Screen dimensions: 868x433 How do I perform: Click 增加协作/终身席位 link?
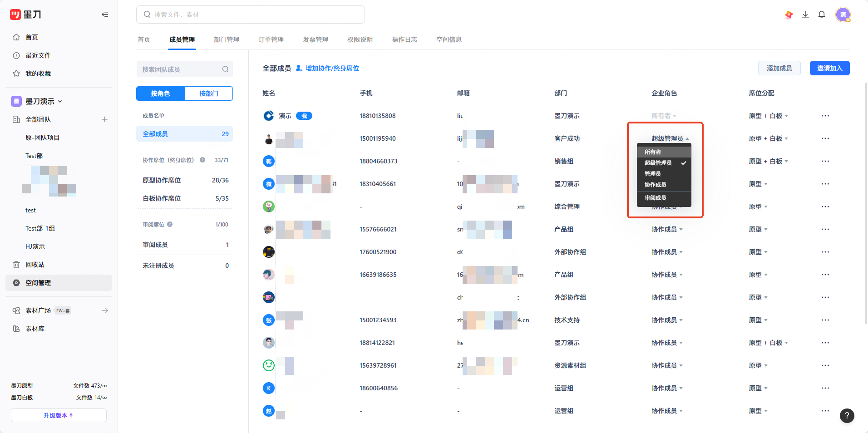pyautogui.click(x=327, y=68)
